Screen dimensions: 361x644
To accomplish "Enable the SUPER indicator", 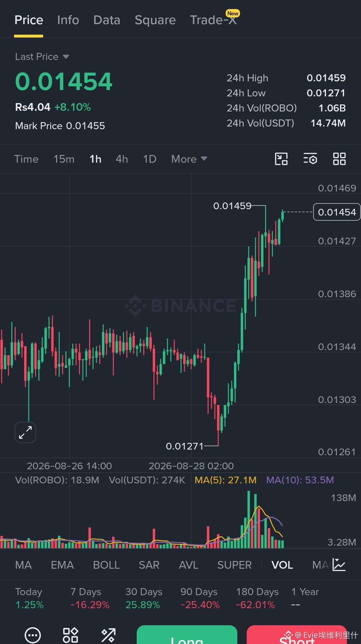I will tap(234, 565).
